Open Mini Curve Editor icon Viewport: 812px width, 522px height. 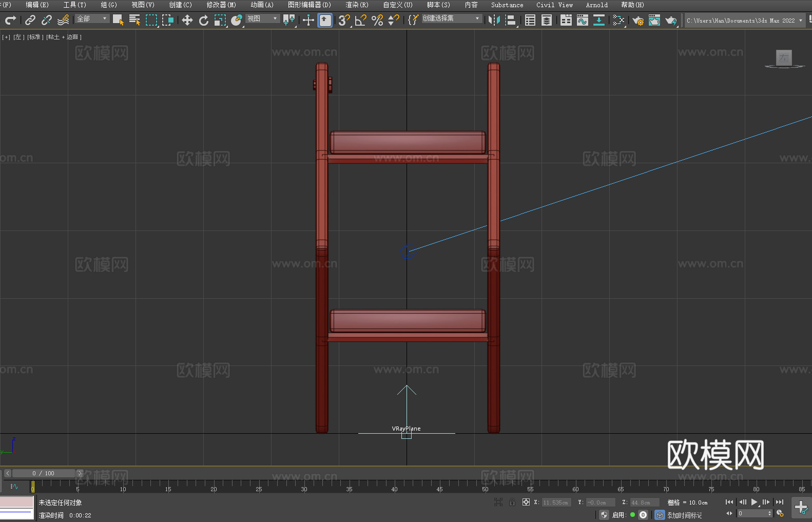point(14,486)
